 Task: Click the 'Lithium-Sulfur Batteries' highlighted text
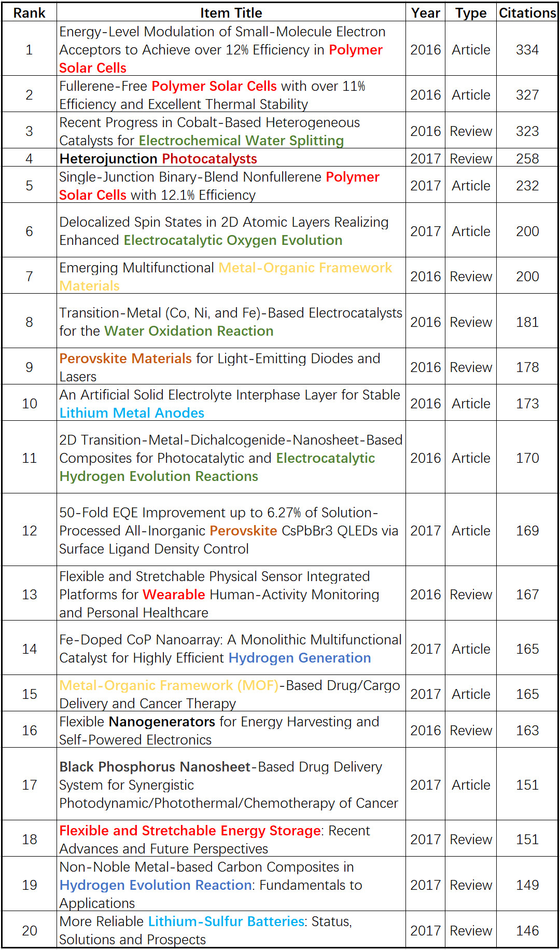[x=226, y=921]
